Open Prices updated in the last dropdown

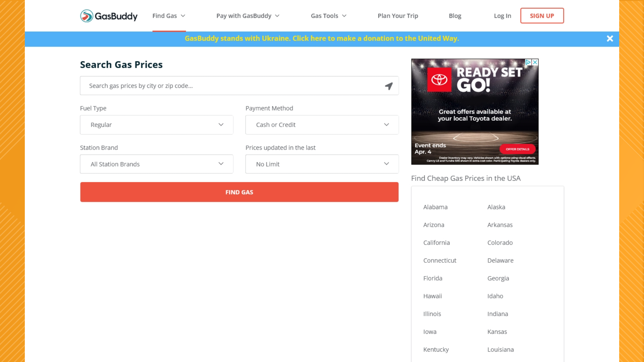[x=322, y=164]
